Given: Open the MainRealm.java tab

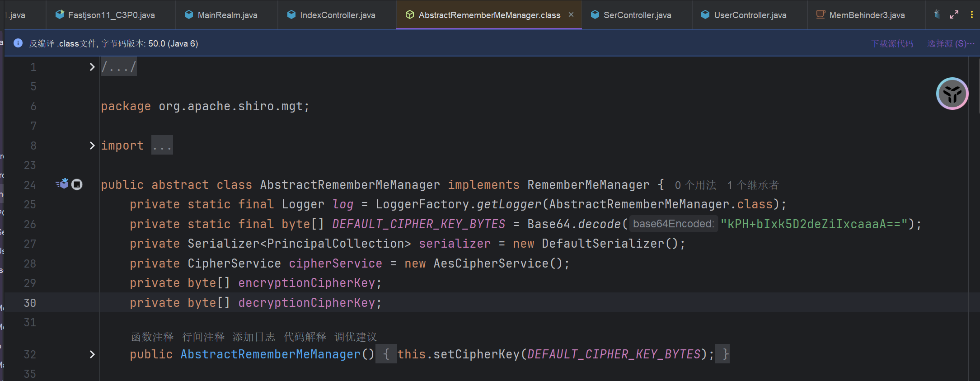Looking at the screenshot, I should (227, 15).
